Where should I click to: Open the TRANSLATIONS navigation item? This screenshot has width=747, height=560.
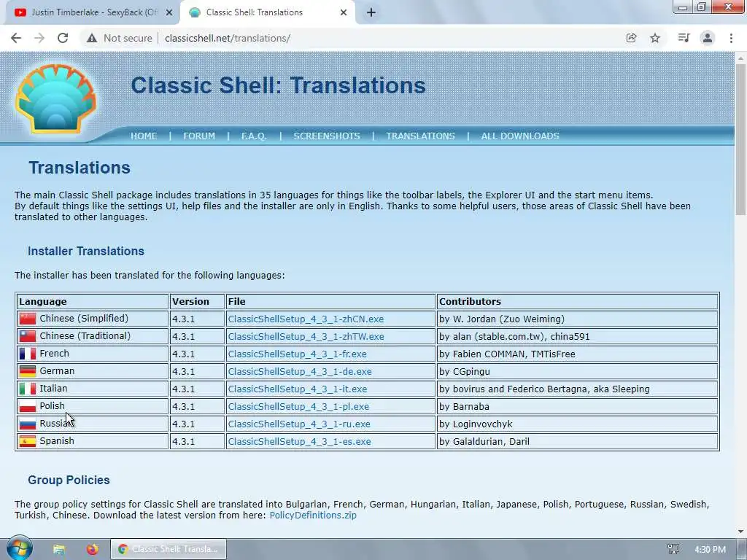(420, 136)
